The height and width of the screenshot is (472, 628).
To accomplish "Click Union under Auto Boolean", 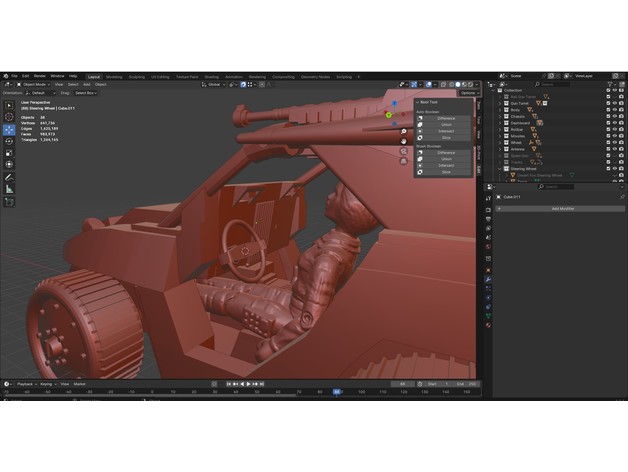I will tap(446, 124).
